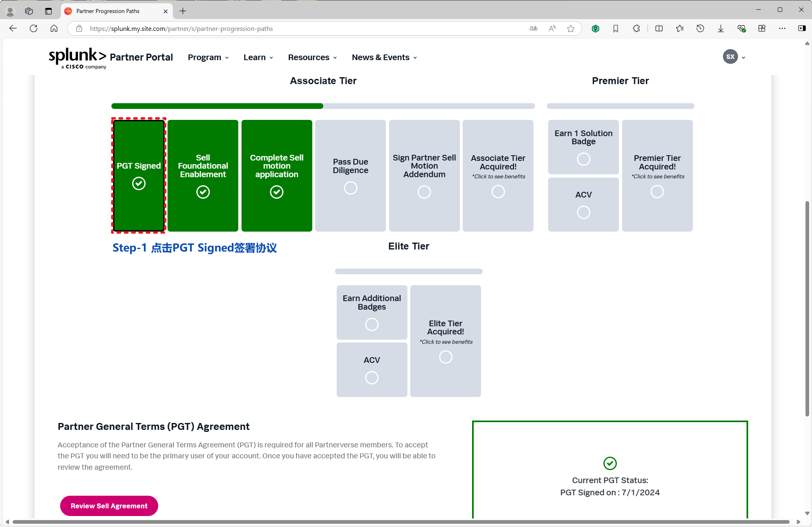This screenshot has height=527, width=812.
Task: Activate split screen view
Action: pos(659,28)
